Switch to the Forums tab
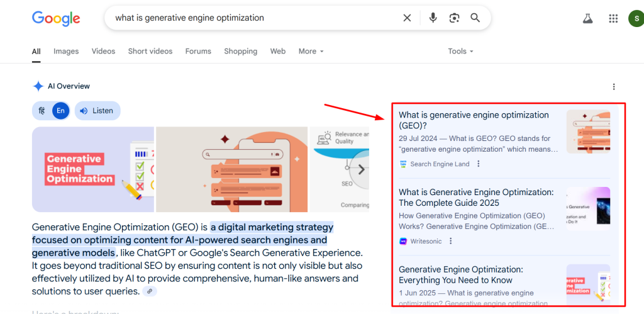 pyautogui.click(x=198, y=52)
